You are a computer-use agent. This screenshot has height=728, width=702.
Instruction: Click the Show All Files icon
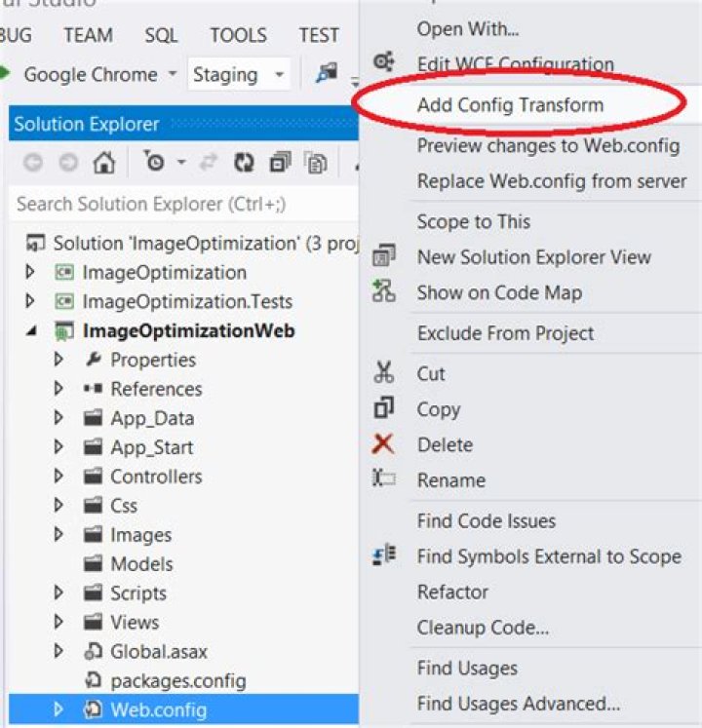316,163
